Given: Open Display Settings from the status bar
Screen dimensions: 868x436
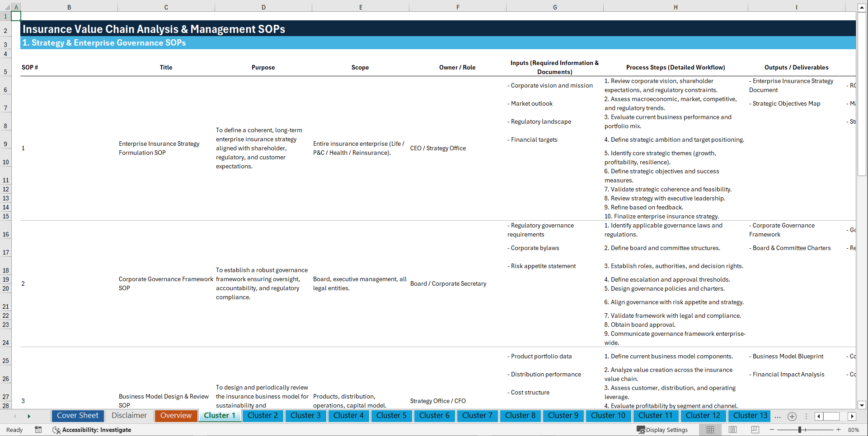Looking at the screenshot, I should [x=662, y=430].
